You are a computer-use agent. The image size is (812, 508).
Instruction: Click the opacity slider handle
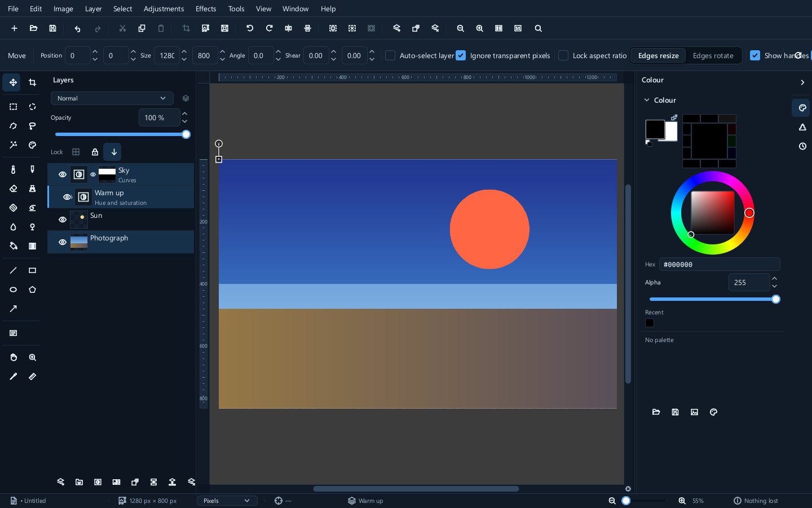coord(186,134)
